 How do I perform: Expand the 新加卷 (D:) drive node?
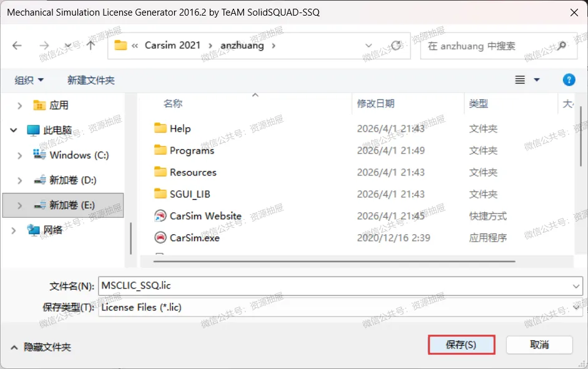click(x=19, y=180)
